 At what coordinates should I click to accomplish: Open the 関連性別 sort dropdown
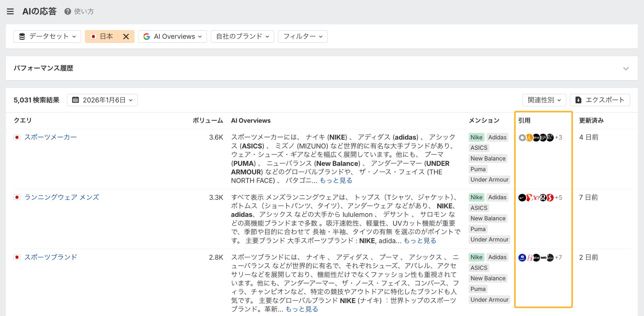point(544,100)
